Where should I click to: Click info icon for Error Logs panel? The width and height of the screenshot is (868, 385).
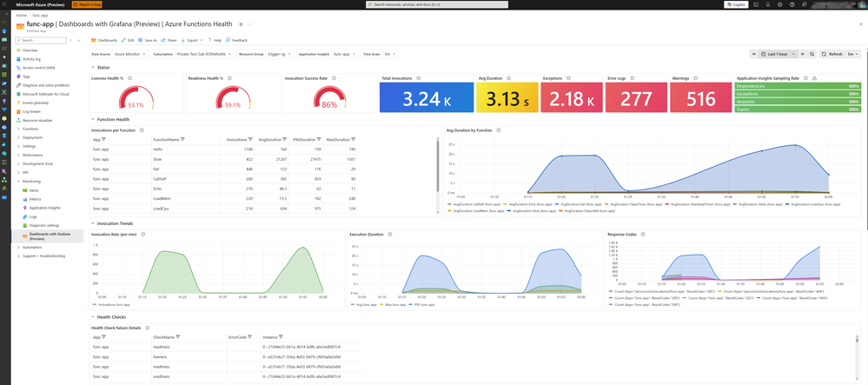click(x=632, y=79)
